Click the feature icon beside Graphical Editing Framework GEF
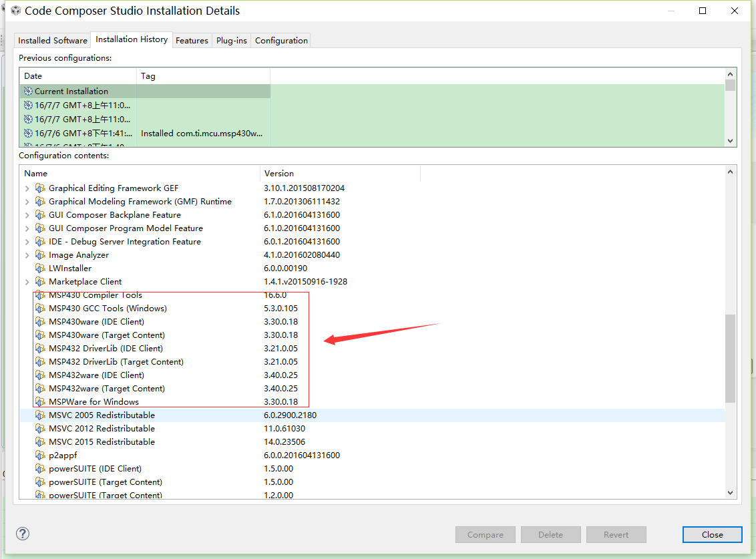 [40, 188]
